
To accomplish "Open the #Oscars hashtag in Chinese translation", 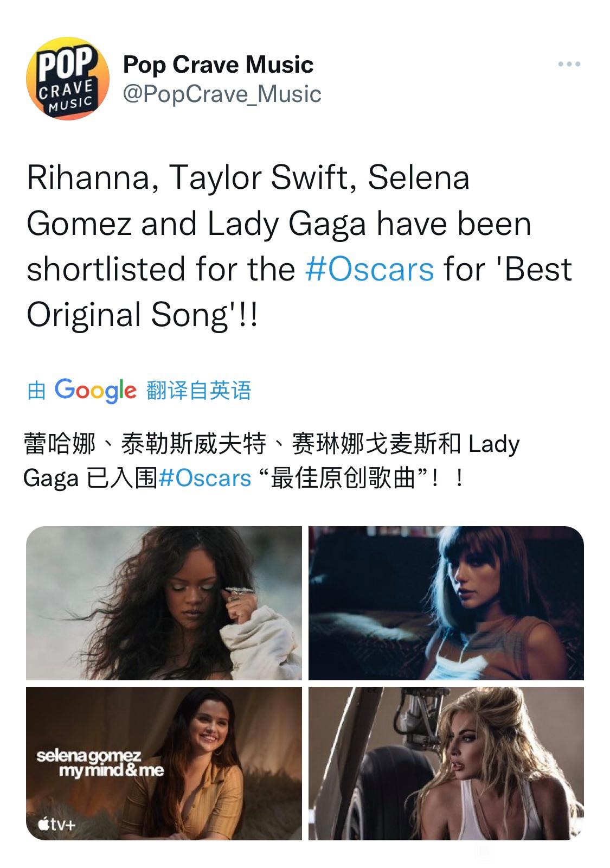I will (205, 478).
